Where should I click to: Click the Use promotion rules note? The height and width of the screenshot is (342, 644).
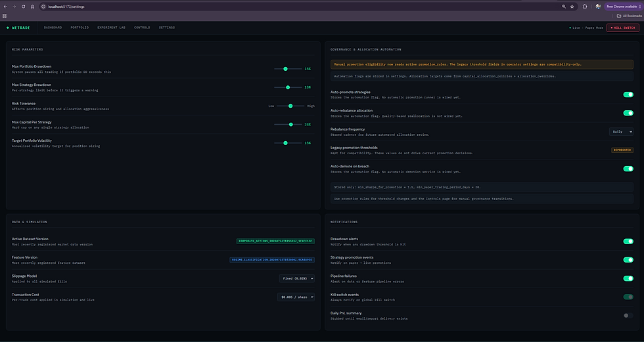[482, 199]
